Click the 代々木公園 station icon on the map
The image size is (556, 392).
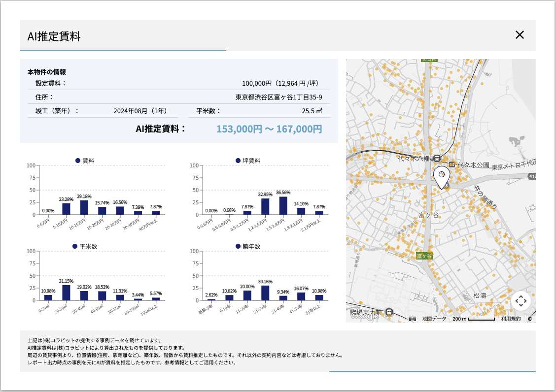452,164
